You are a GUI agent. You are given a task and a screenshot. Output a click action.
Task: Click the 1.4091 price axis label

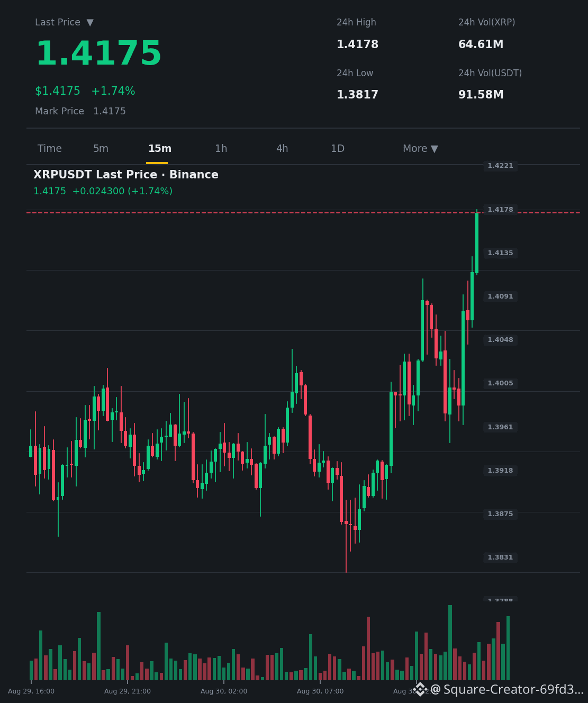500,296
